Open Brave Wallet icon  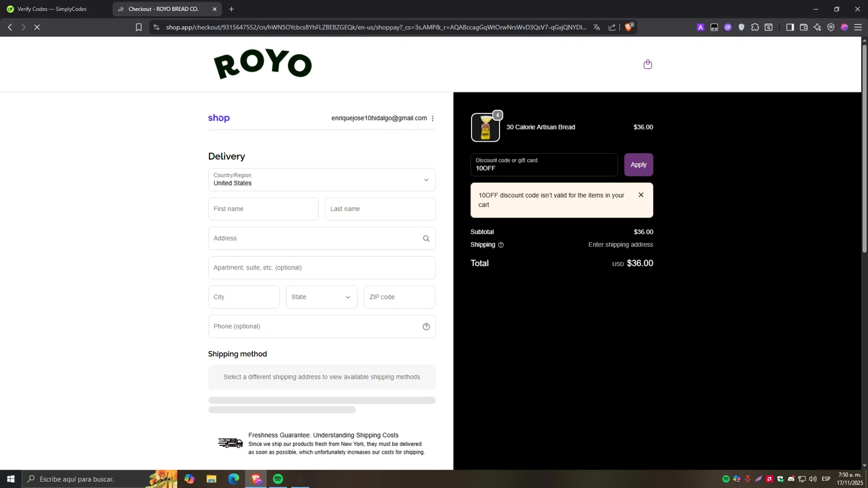point(804,27)
